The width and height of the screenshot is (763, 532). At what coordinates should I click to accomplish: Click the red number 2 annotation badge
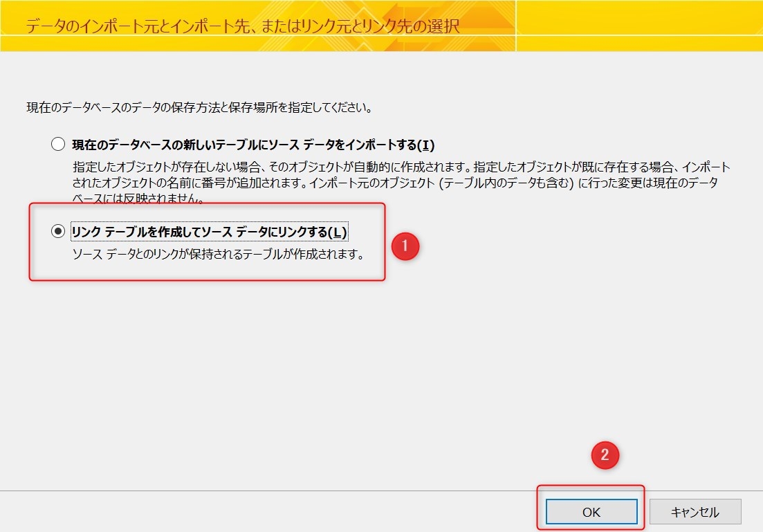point(605,455)
